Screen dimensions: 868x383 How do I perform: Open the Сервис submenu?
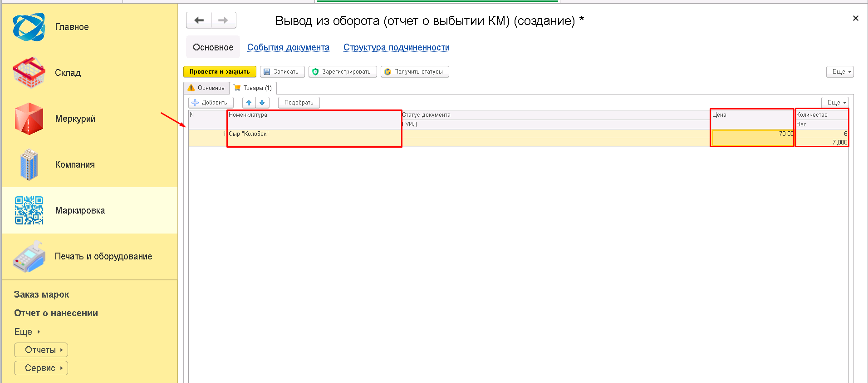(41, 368)
